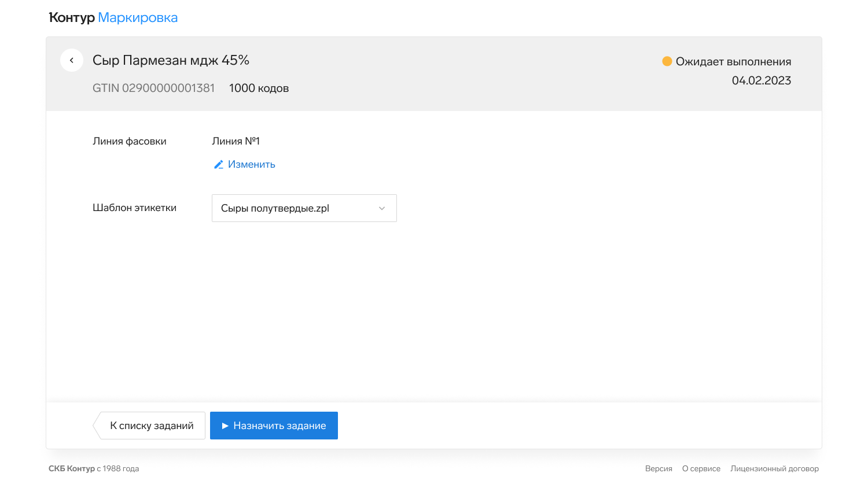
Task: Click the Назначить задание button
Action: point(274,426)
